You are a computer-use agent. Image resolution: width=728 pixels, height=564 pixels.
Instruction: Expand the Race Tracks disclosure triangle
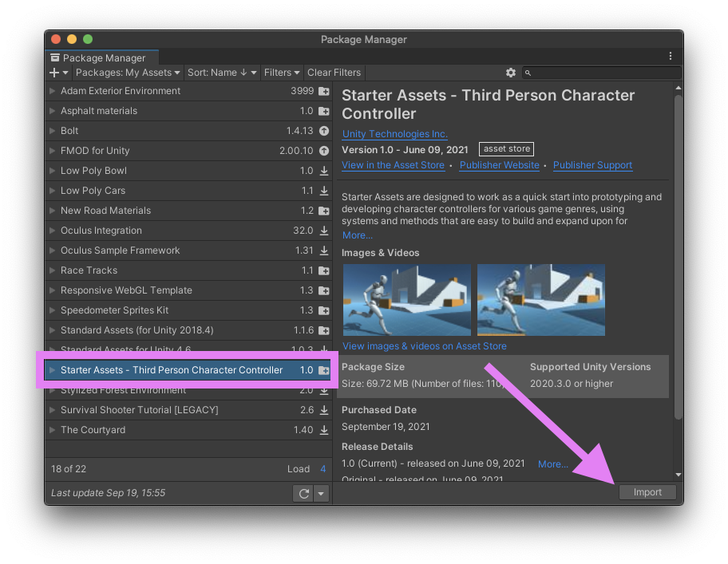click(x=52, y=270)
